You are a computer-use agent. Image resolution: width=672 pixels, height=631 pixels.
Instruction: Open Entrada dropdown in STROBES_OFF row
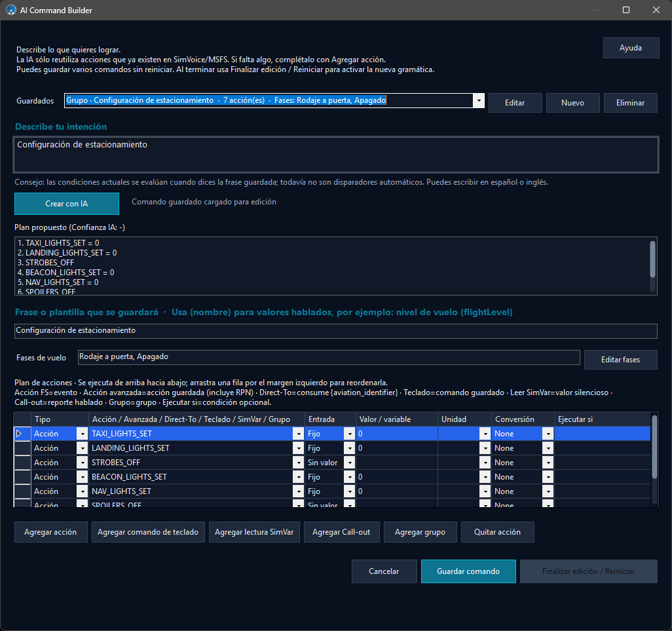pyautogui.click(x=350, y=463)
